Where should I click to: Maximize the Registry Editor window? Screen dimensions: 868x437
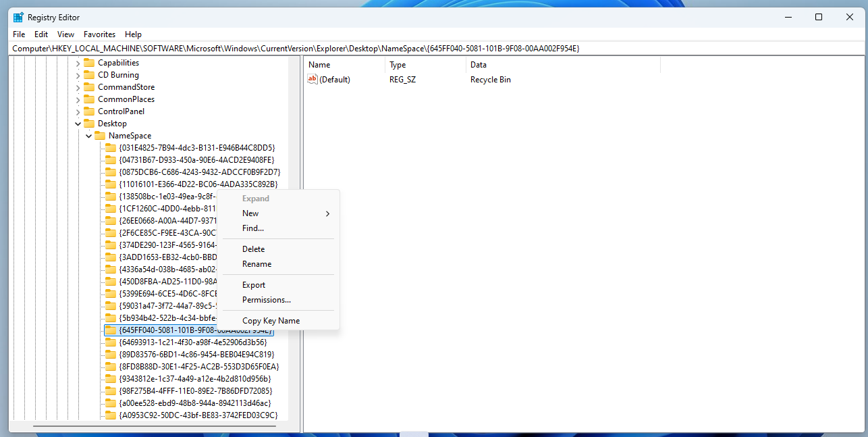(x=819, y=17)
